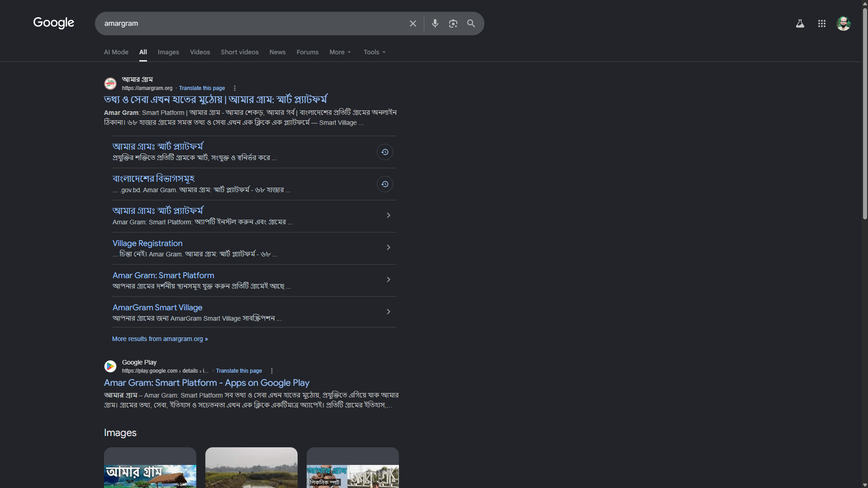Open Village Registration link
The height and width of the screenshot is (488, 868).
point(147,243)
